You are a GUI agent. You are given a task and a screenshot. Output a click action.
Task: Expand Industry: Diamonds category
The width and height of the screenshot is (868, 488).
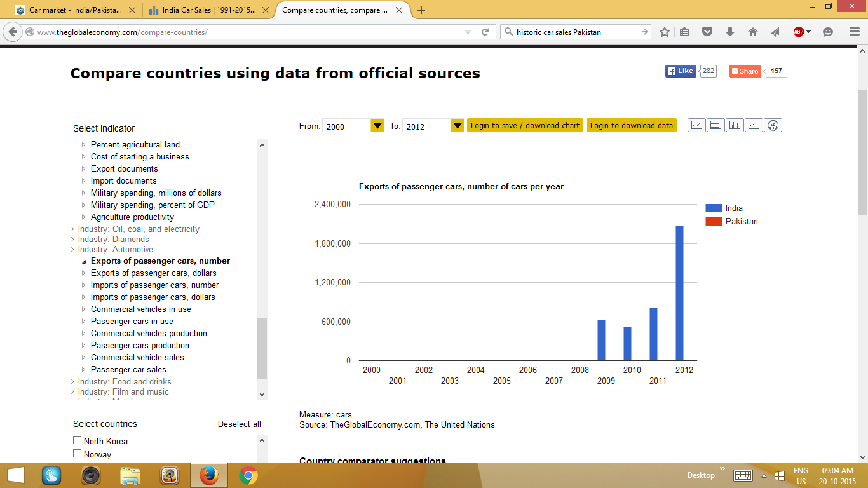(x=72, y=240)
